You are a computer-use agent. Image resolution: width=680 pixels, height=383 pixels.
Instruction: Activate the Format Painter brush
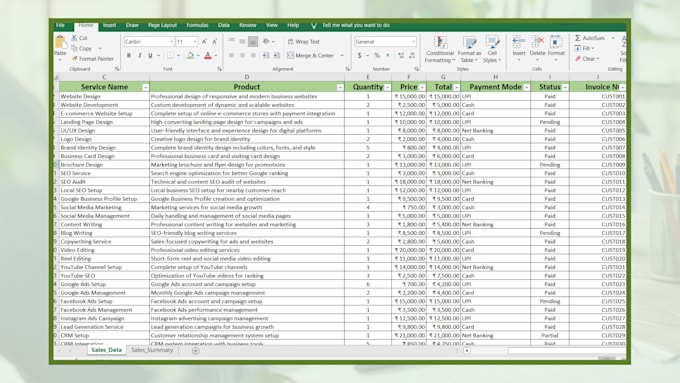(x=74, y=59)
